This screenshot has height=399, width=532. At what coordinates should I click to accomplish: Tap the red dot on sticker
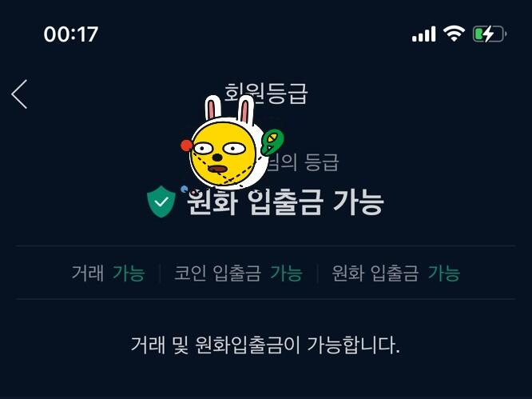pos(186,146)
